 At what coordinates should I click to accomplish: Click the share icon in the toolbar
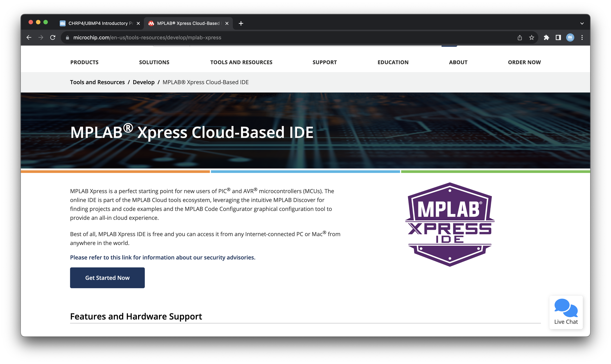[x=520, y=37]
